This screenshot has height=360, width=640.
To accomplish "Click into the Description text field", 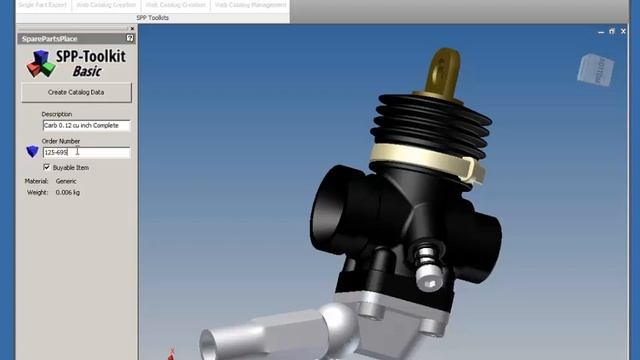I will tap(87, 125).
